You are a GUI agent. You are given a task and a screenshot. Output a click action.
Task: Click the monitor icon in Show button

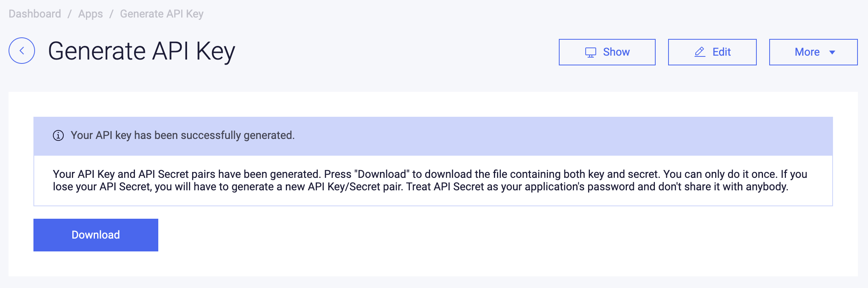coord(590,52)
